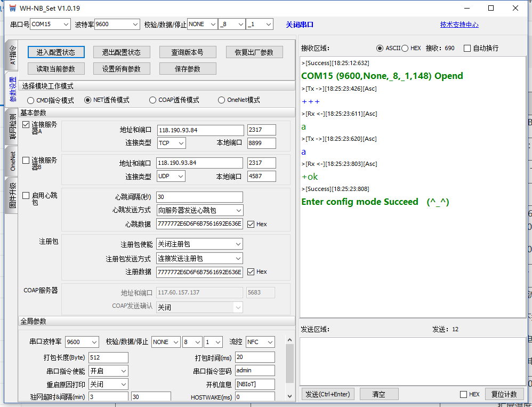The width and height of the screenshot is (532, 407).
Task: Click 读取当前参数 button
Action: pos(56,69)
